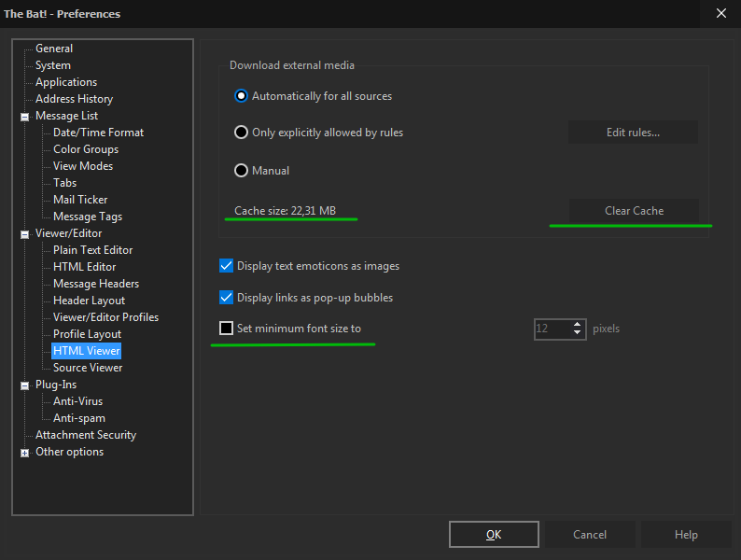Go to Anti-spam settings

tap(79, 418)
